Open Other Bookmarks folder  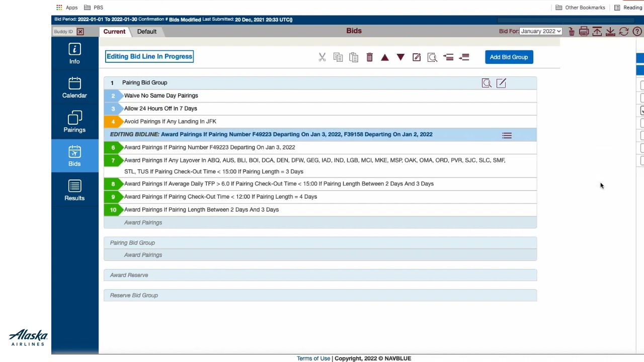tap(580, 8)
